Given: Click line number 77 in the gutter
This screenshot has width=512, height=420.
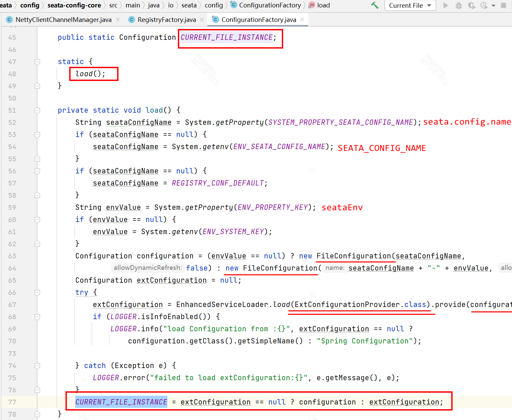Looking at the screenshot, I should tap(12, 402).
